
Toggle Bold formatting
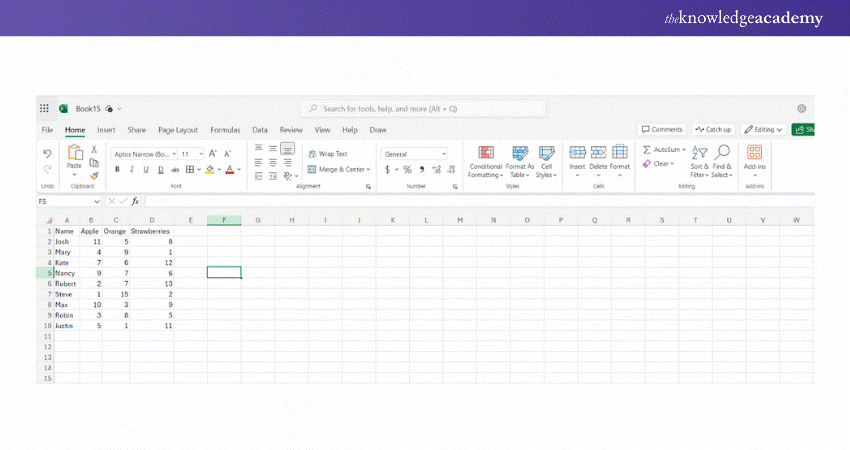pyautogui.click(x=117, y=170)
